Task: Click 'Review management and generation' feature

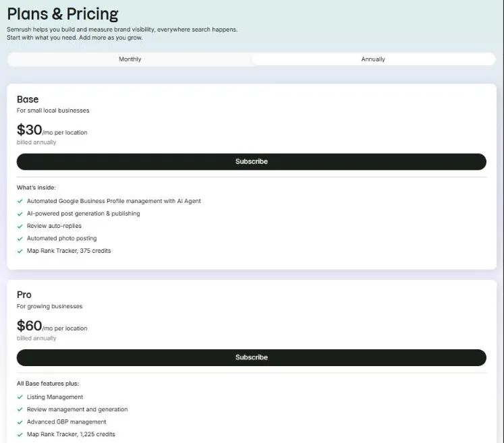Action: [x=77, y=409]
